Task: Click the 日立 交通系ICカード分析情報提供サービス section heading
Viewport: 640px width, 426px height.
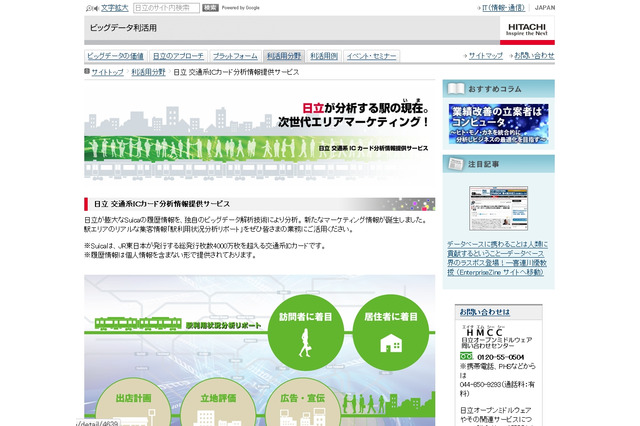Action: tap(162, 204)
